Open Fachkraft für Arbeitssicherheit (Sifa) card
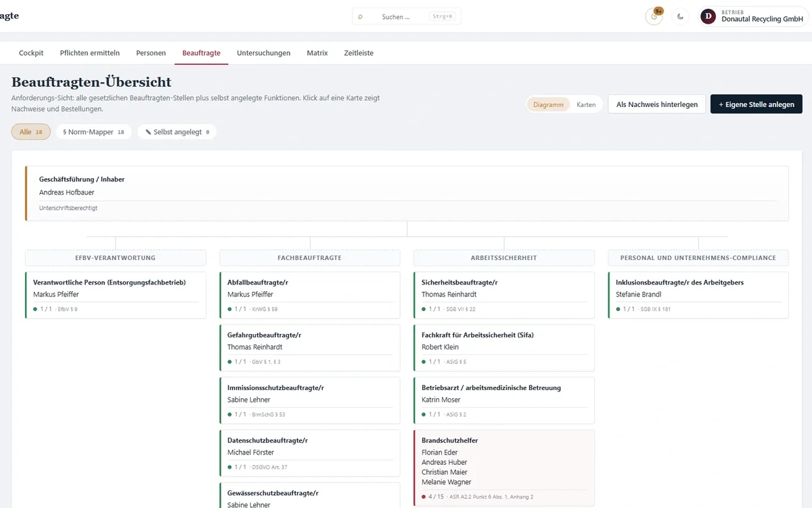The image size is (812, 508). coord(504,348)
